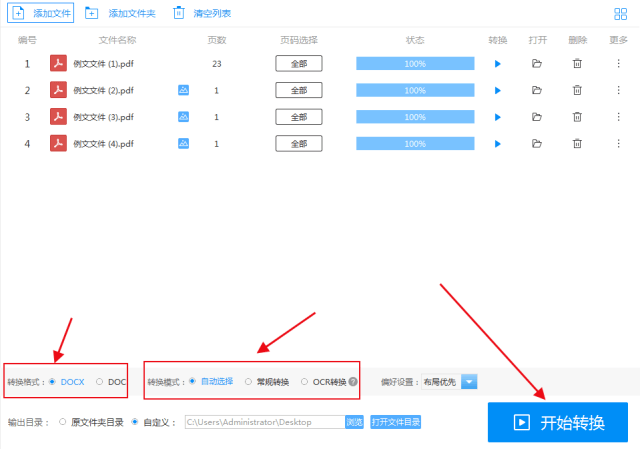
Task: Click the 浏览 browse button
Action: click(354, 422)
